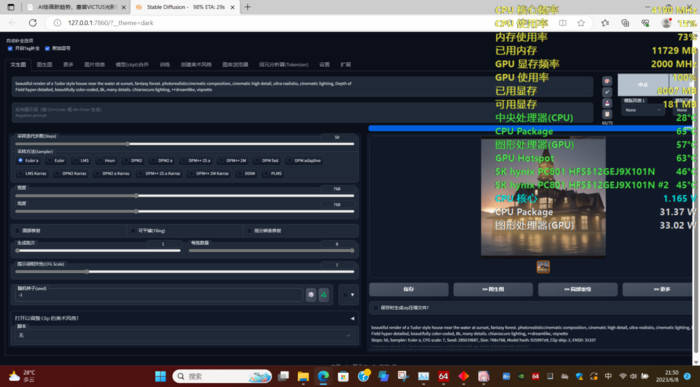Click the small generated image gallery thumbnail
This screenshot has height=387, width=700.
[x=543, y=267]
